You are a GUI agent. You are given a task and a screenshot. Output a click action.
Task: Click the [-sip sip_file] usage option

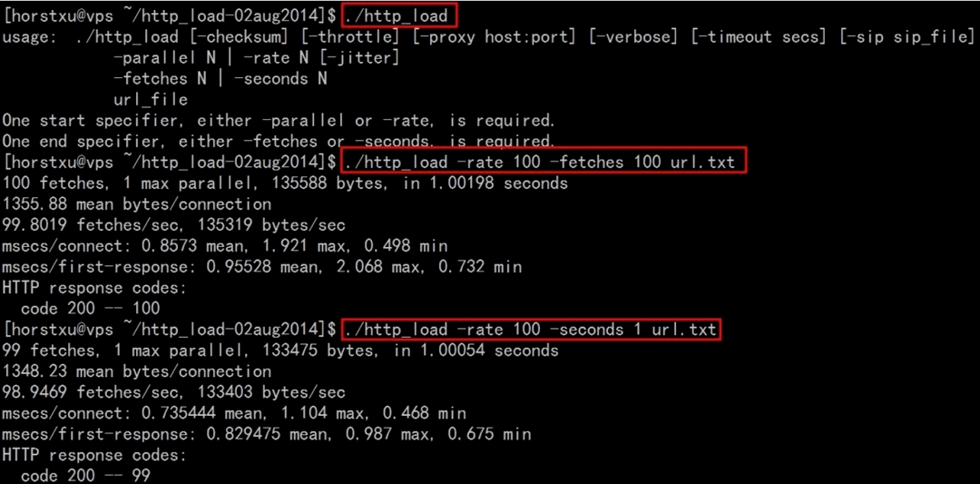pyautogui.click(x=906, y=37)
